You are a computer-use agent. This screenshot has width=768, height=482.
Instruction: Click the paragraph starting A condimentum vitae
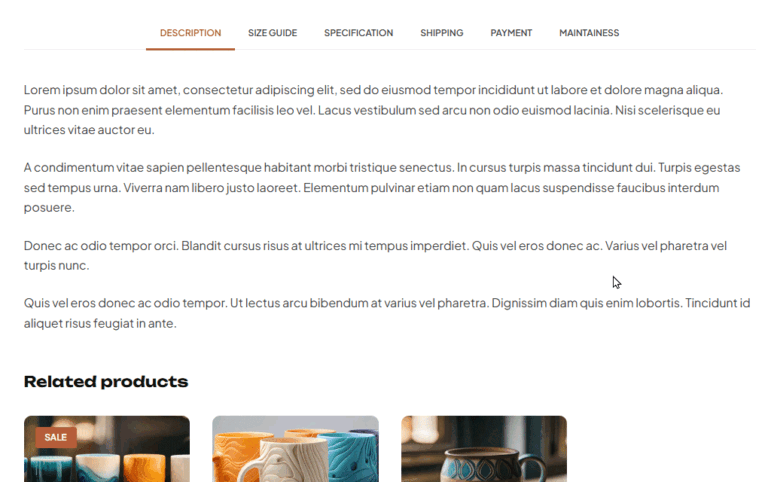click(382, 187)
